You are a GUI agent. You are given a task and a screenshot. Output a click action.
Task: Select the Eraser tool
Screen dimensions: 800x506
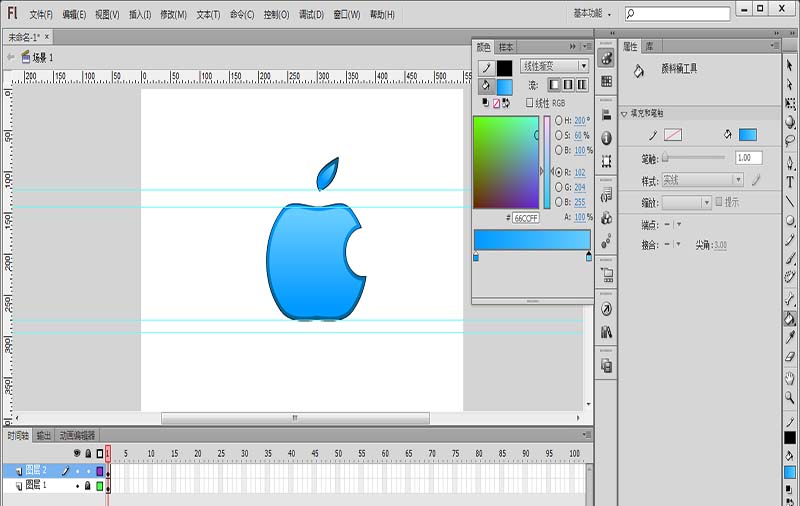pos(790,357)
